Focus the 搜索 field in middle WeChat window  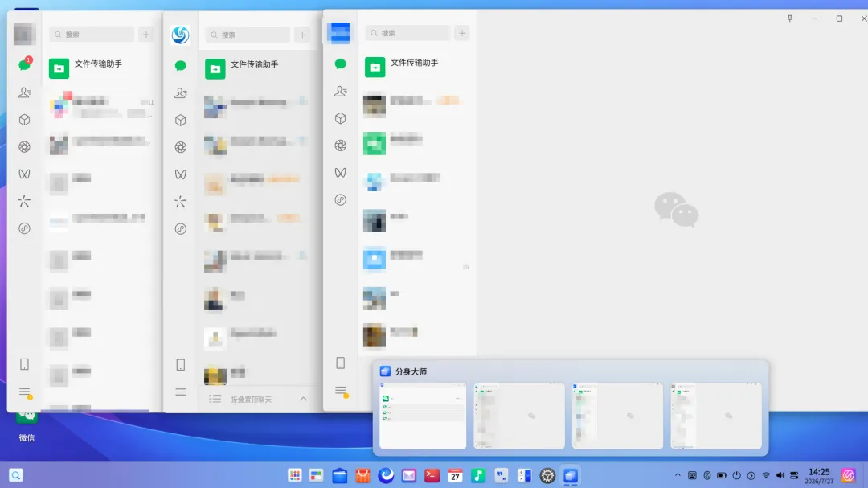pyautogui.click(x=248, y=35)
